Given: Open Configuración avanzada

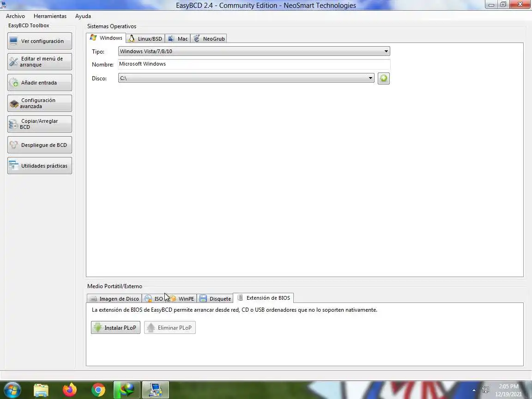Looking at the screenshot, I should 40,103.
